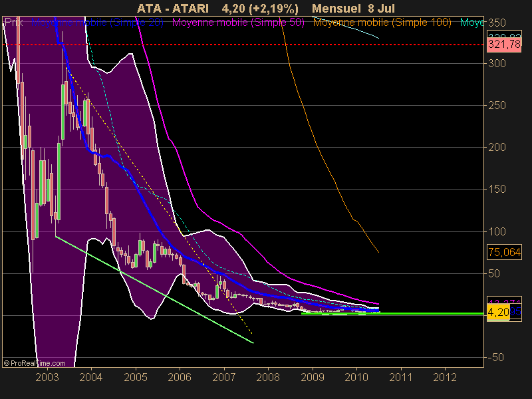Click the 150 price scale label
This screenshot has height=399, width=532.
(x=497, y=190)
